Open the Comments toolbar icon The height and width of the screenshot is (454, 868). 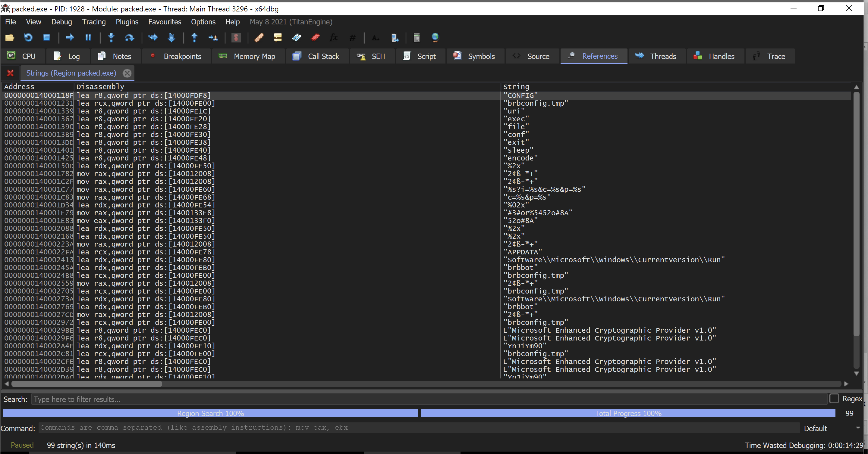click(278, 37)
